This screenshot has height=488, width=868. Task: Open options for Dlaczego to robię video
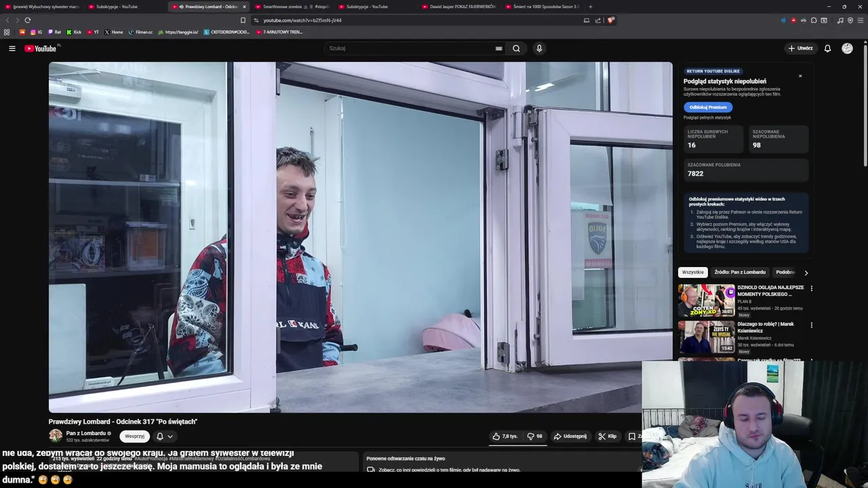point(811,325)
